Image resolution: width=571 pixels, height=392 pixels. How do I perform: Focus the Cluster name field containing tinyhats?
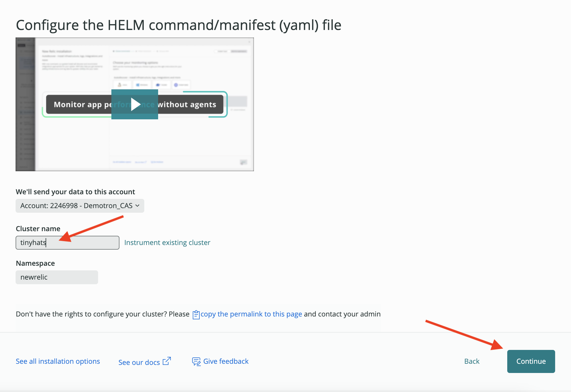68,243
